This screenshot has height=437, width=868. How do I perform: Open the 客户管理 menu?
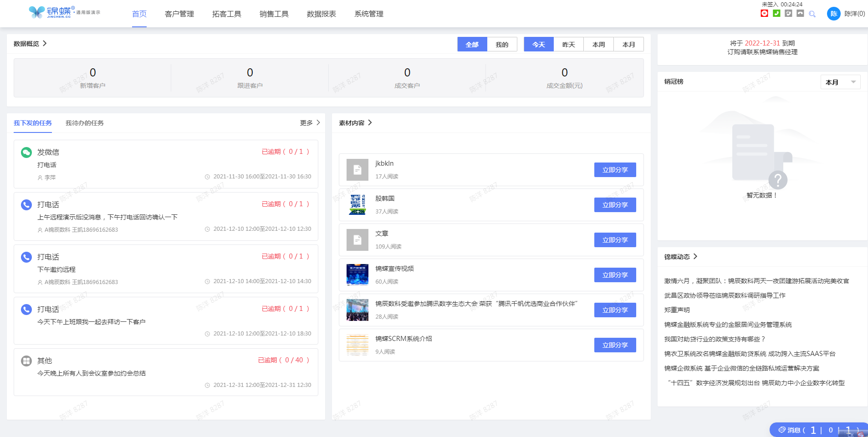179,14
